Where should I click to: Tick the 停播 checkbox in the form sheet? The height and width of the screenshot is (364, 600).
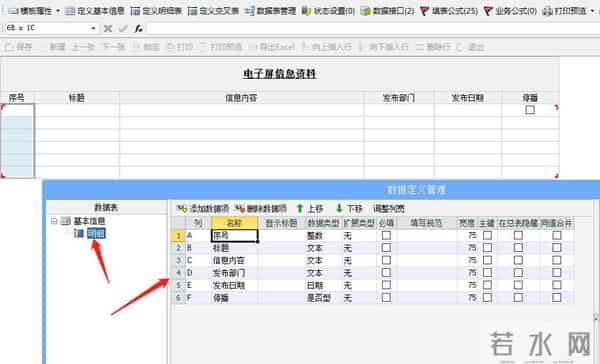[530, 110]
